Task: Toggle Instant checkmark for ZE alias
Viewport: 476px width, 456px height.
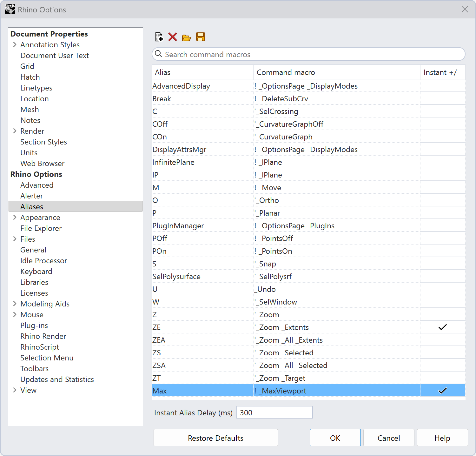Action: coord(443,327)
